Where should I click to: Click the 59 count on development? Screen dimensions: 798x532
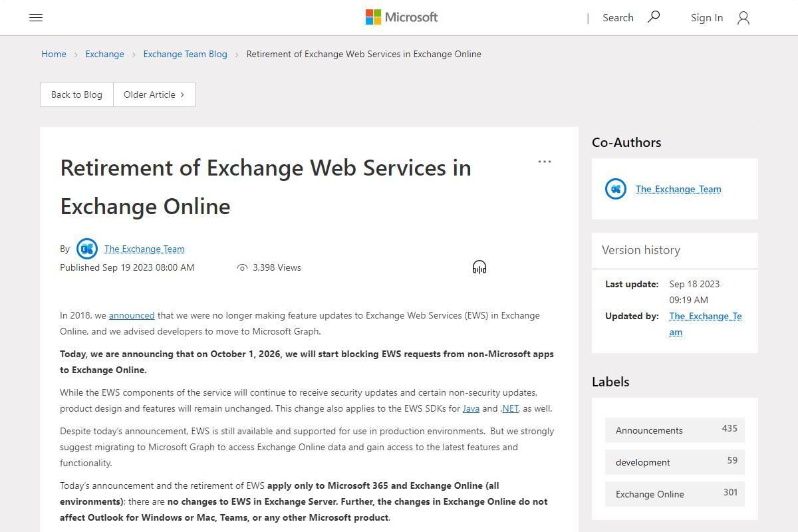[x=732, y=460]
